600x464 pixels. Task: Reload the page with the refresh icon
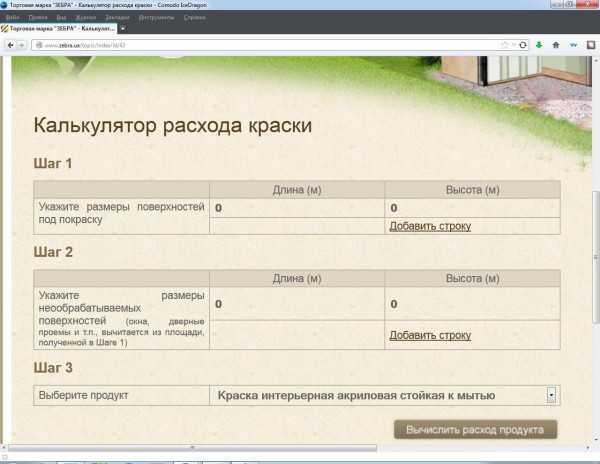pyautogui.click(x=522, y=45)
